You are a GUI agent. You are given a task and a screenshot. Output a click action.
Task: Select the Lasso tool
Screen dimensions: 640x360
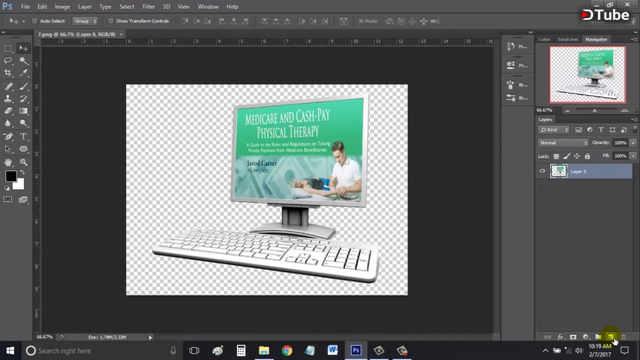(8, 61)
